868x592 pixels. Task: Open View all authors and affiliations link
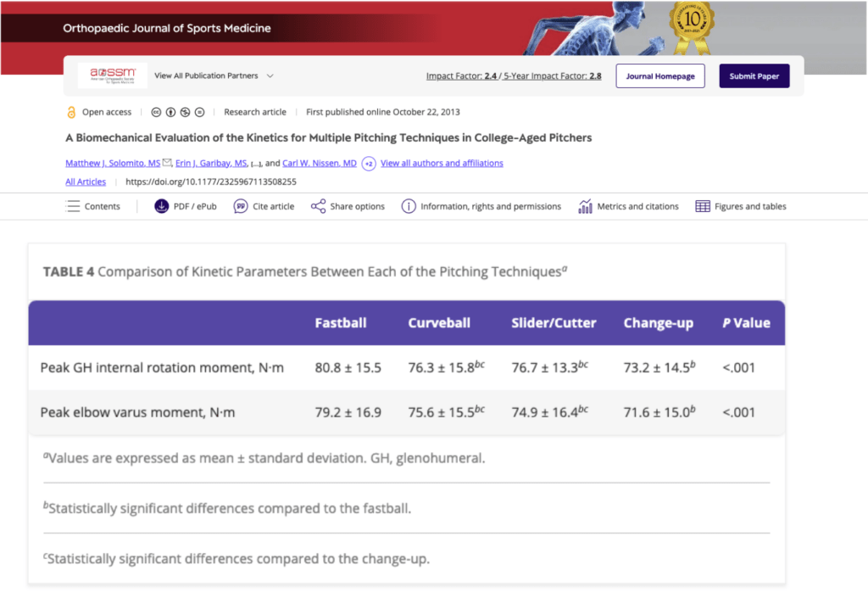pos(442,163)
